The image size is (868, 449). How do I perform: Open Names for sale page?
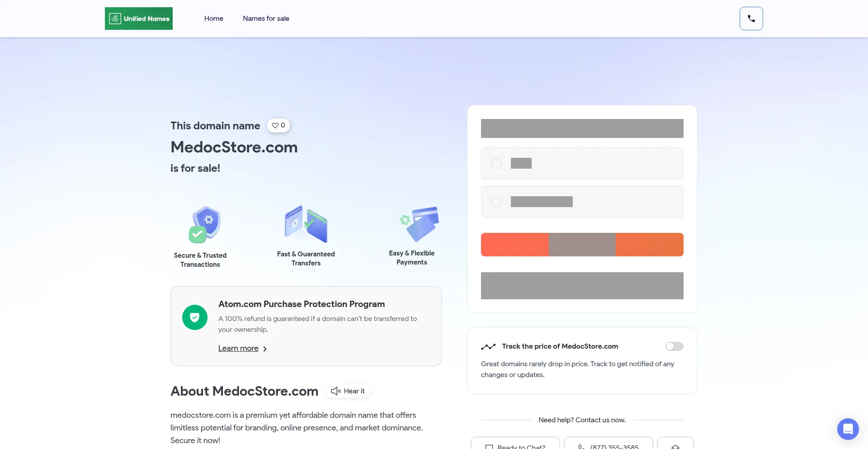(266, 19)
